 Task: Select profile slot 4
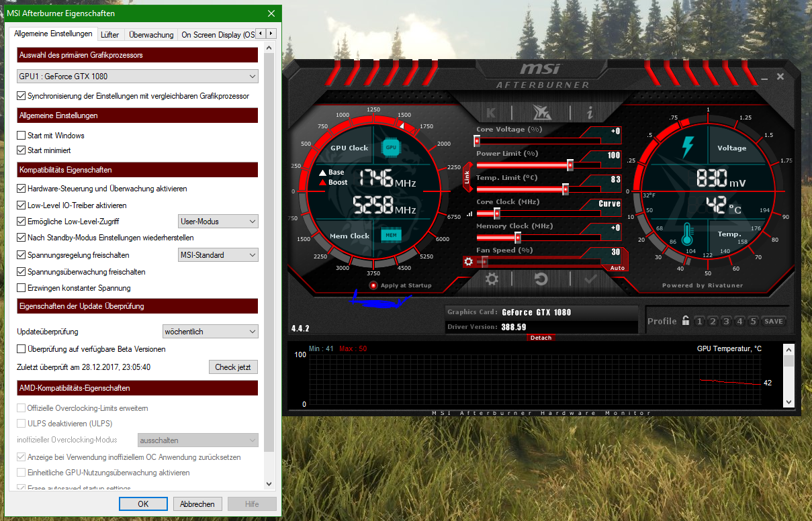pos(739,322)
